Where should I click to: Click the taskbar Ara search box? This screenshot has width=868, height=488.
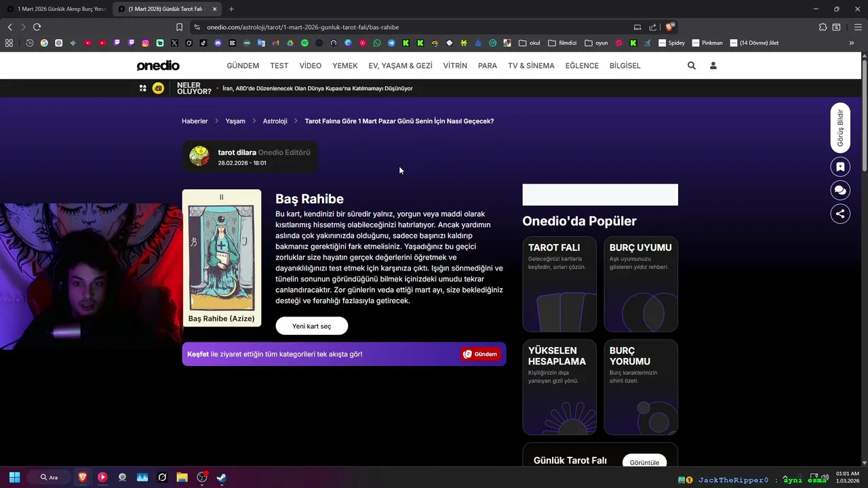click(x=50, y=477)
